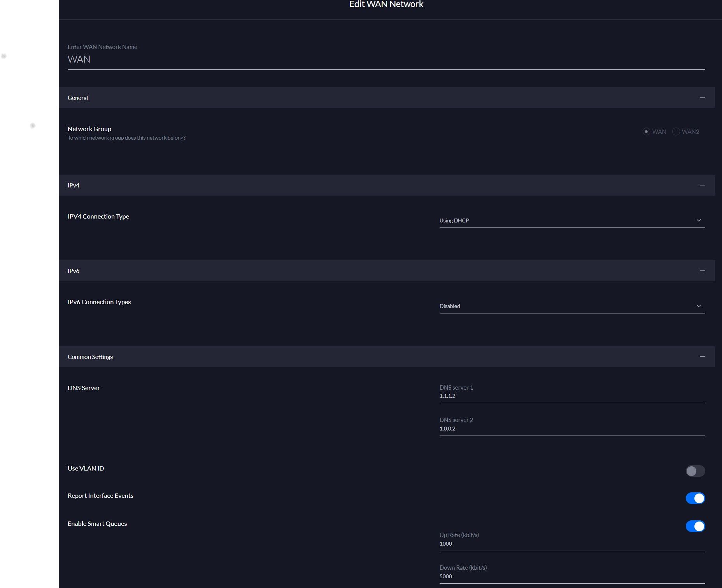Select the WAN network group radio button

click(x=646, y=132)
